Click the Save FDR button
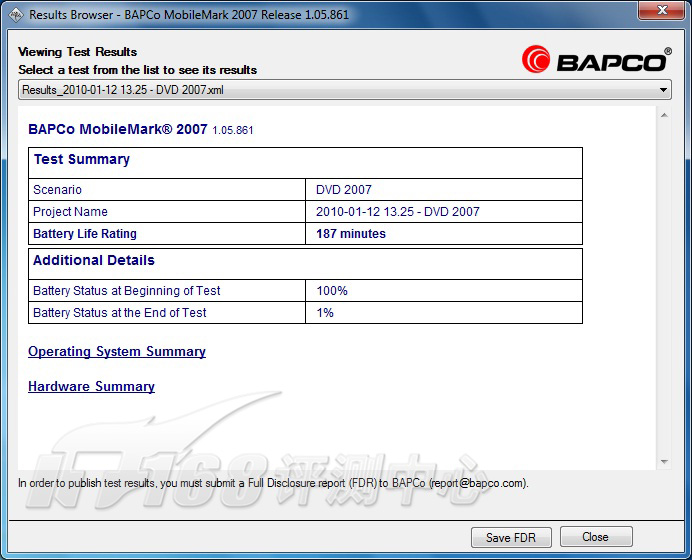Viewport: 692px width, 560px height. [511, 537]
